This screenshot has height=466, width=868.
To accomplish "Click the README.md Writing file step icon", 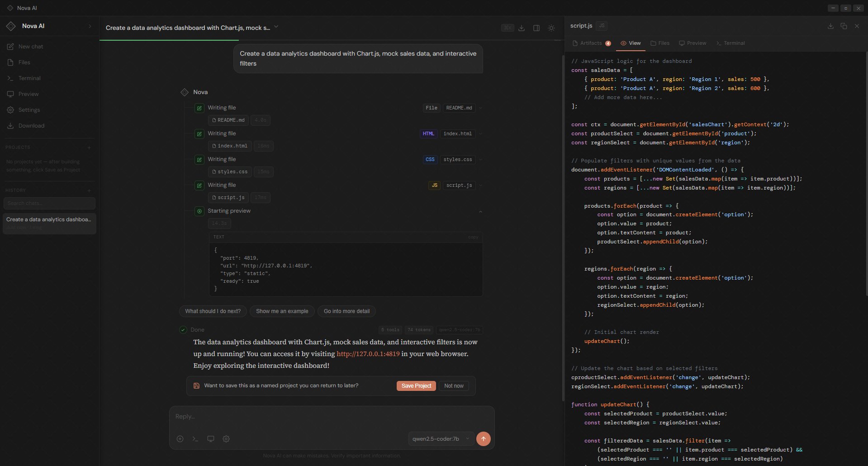I will click(199, 108).
